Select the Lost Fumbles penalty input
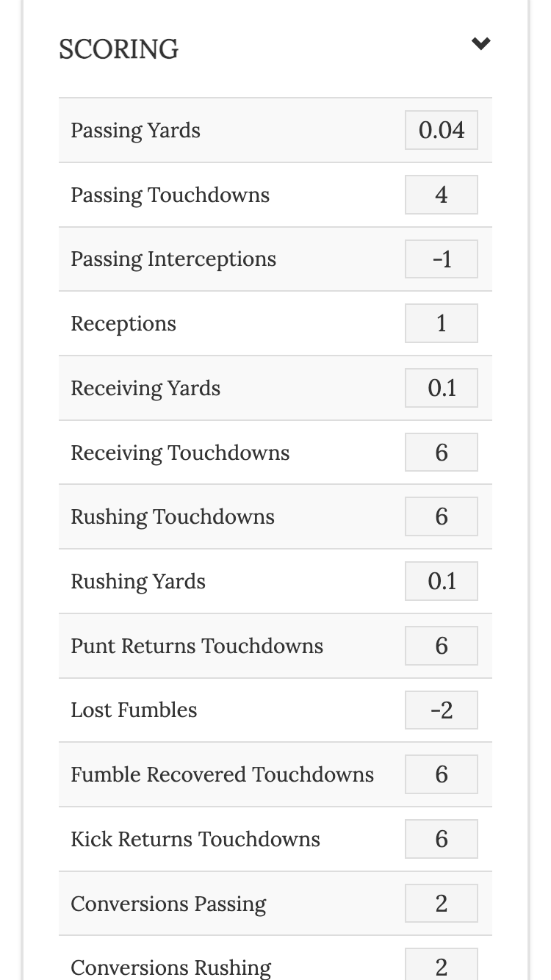Screen dimensions: 551x980 (441, 710)
